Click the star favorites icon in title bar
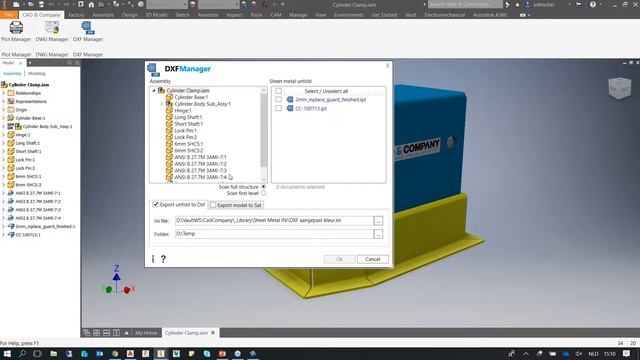The image size is (640, 360). point(517,4)
